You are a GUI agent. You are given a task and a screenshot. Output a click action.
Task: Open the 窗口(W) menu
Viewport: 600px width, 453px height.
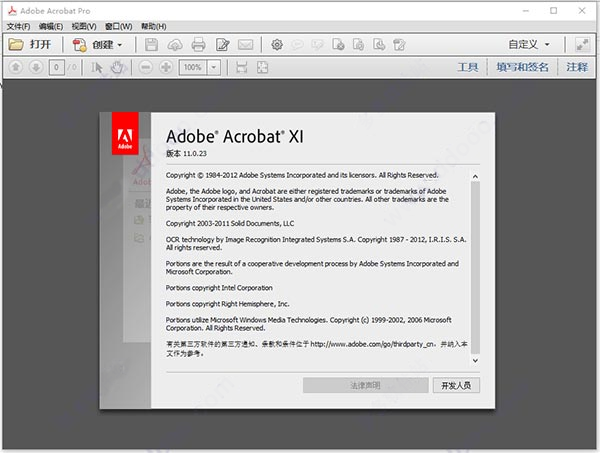[119, 26]
